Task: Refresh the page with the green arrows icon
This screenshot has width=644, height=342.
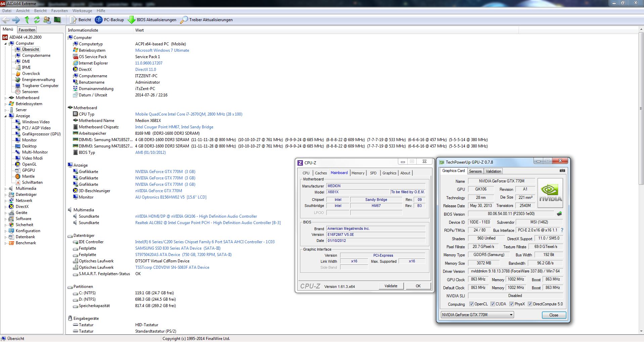Action: click(x=37, y=20)
